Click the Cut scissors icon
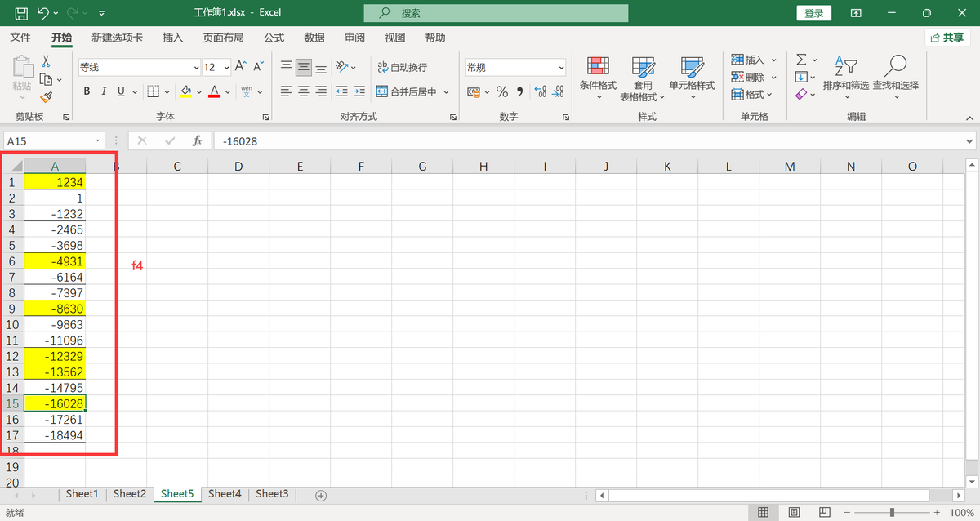This screenshot has height=521, width=980. (46, 62)
